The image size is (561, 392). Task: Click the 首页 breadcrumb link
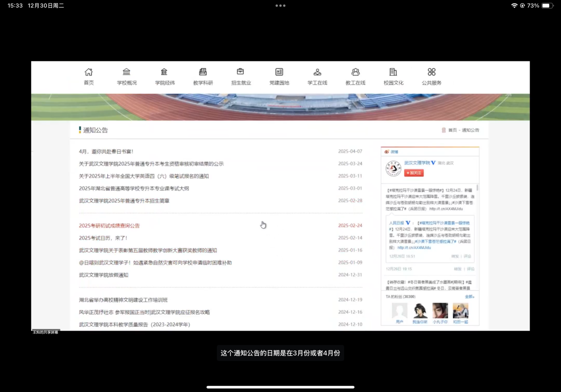point(452,130)
